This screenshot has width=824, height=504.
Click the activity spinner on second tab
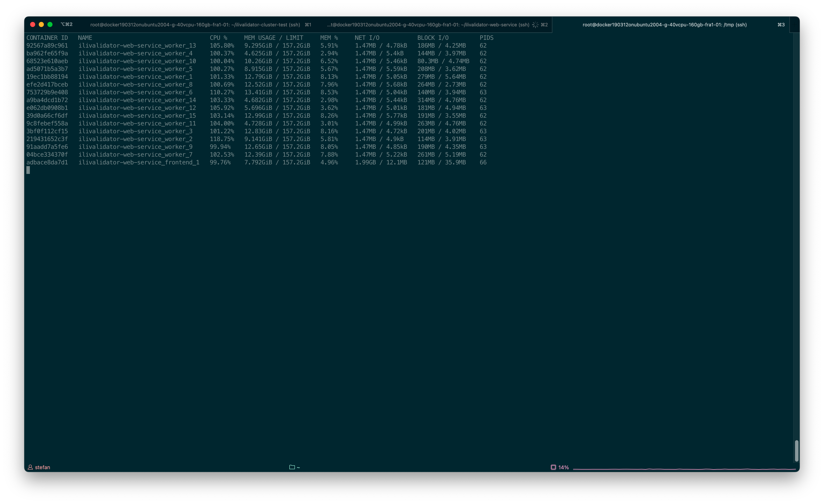[535, 25]
